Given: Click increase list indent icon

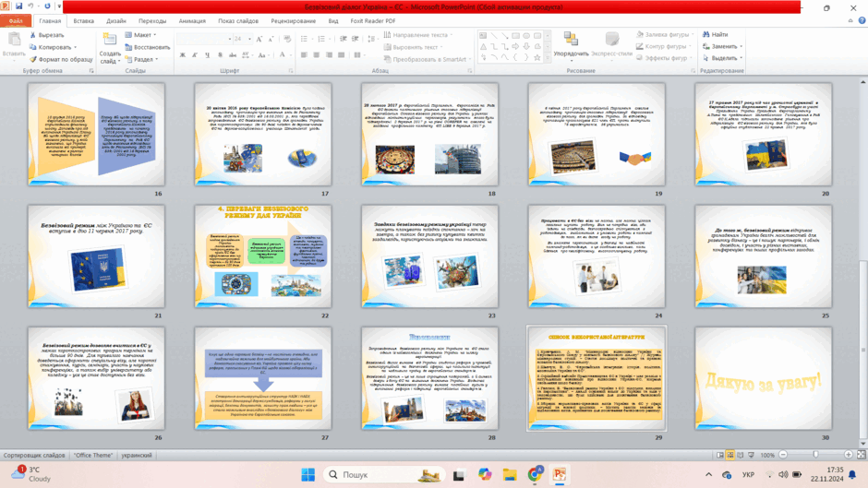Looking at the screenshot, I should 356,40.
